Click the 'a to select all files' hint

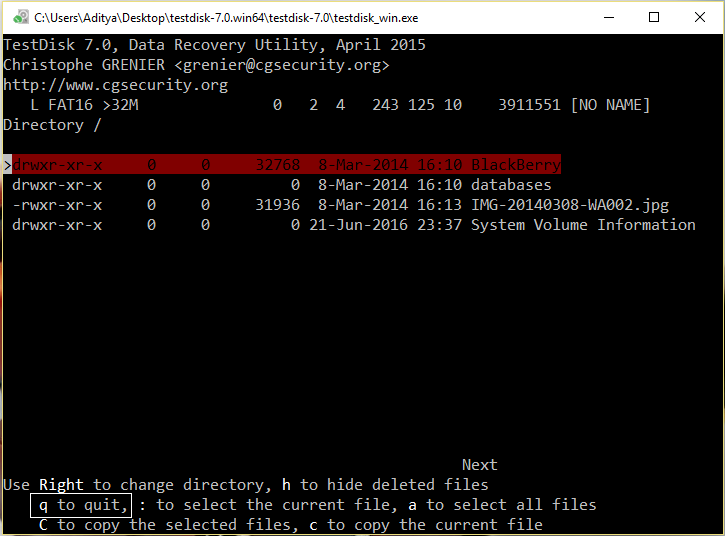pyautogui.click(x=511, y=505)
